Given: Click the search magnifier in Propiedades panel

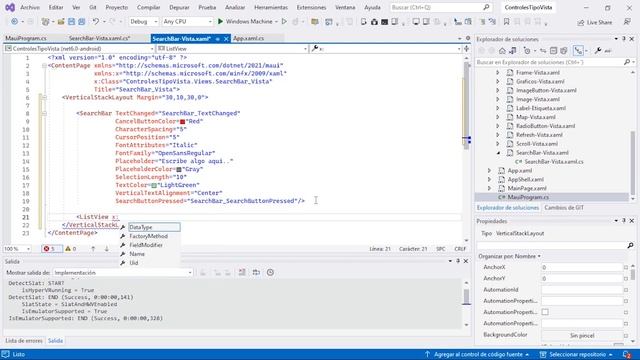Looking at the screenshot, I should 630,245.
